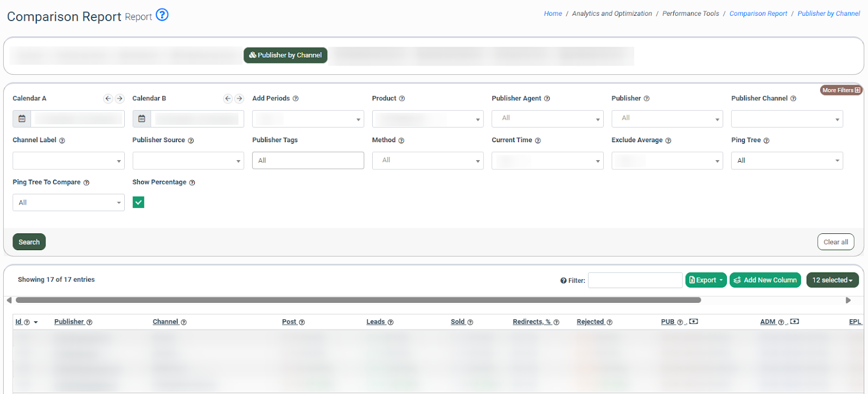Click help icon next to Ping Tree To Compare

click(86, 183)
